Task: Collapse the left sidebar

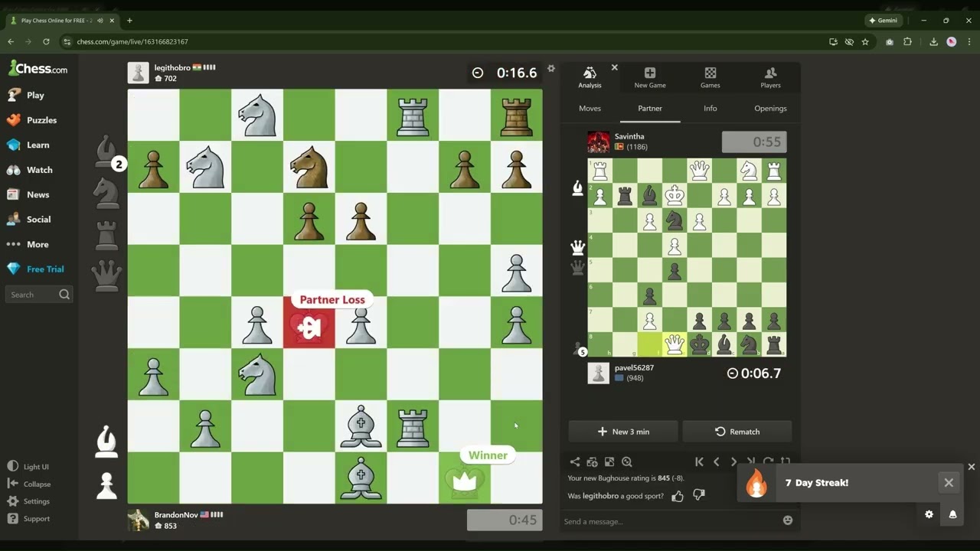Action: point(29,484)
